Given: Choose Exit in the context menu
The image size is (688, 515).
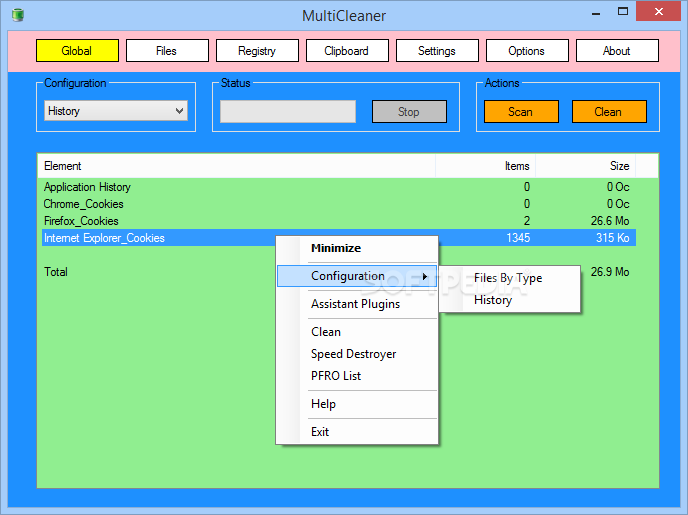Looking at the screenshot, I should [357, 432].
